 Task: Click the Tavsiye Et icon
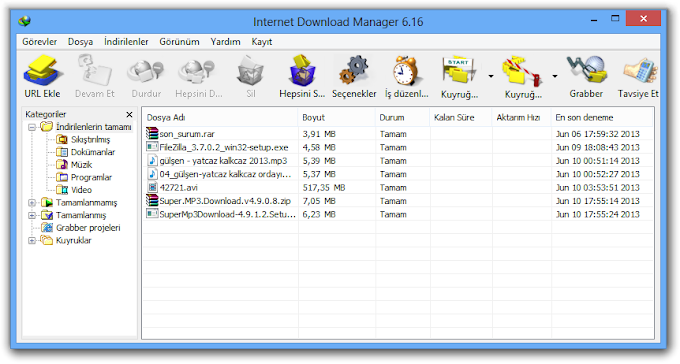coord(640,71)
